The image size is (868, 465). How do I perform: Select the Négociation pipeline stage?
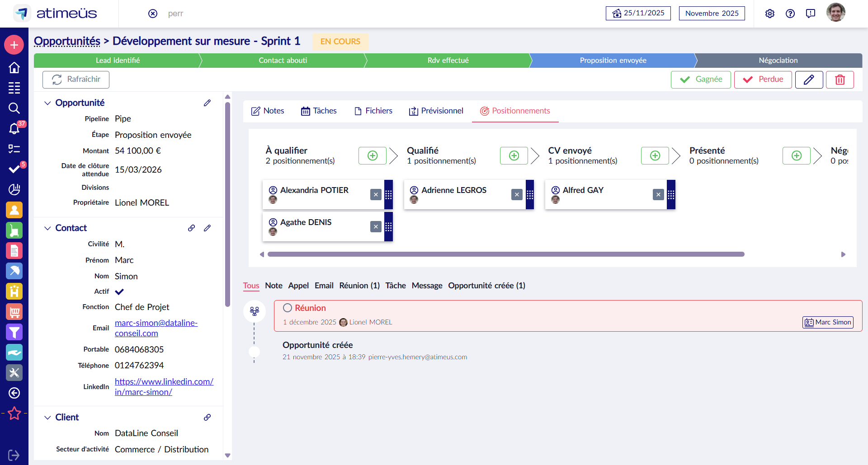click(778, 60)
